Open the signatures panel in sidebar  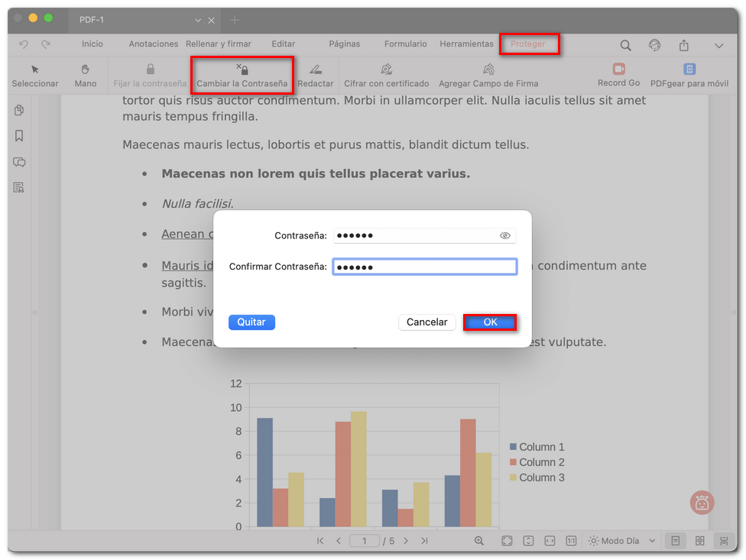pyautogui.click(x=18, y=187)
